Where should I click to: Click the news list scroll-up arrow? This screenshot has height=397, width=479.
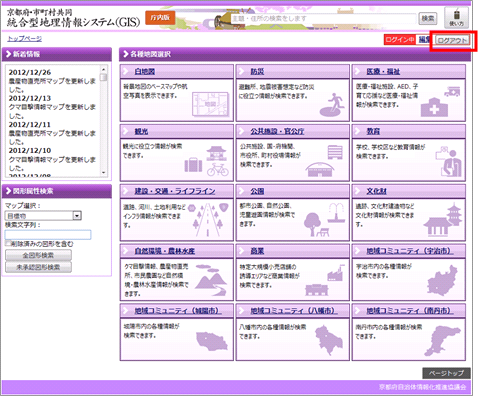[x=104, y=69]
